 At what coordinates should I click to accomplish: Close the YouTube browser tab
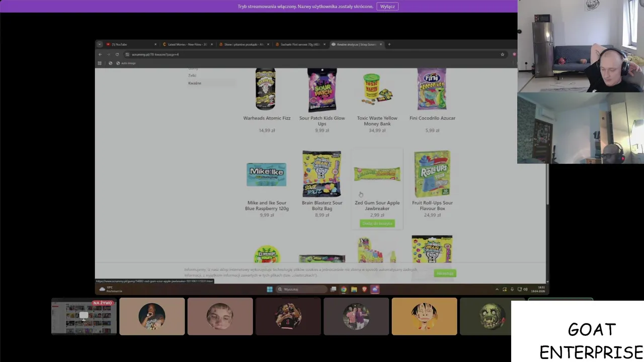[x=155, y=44]
